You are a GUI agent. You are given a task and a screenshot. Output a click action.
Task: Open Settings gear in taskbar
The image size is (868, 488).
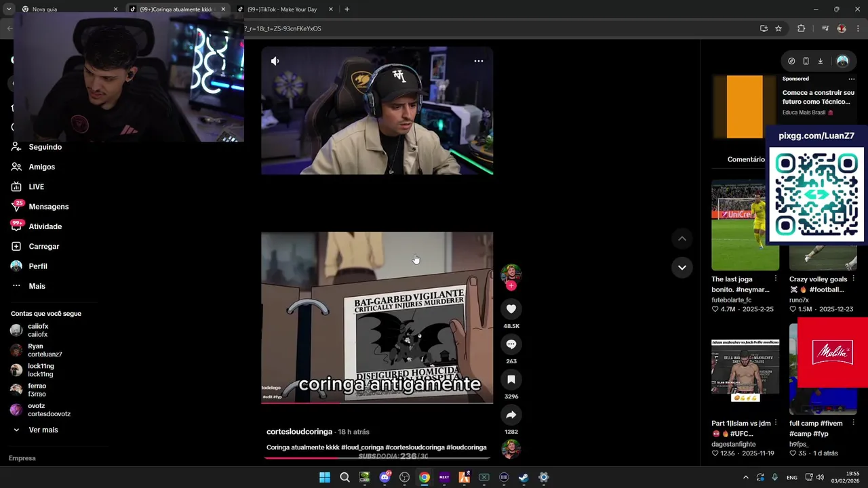pos(543,477)
